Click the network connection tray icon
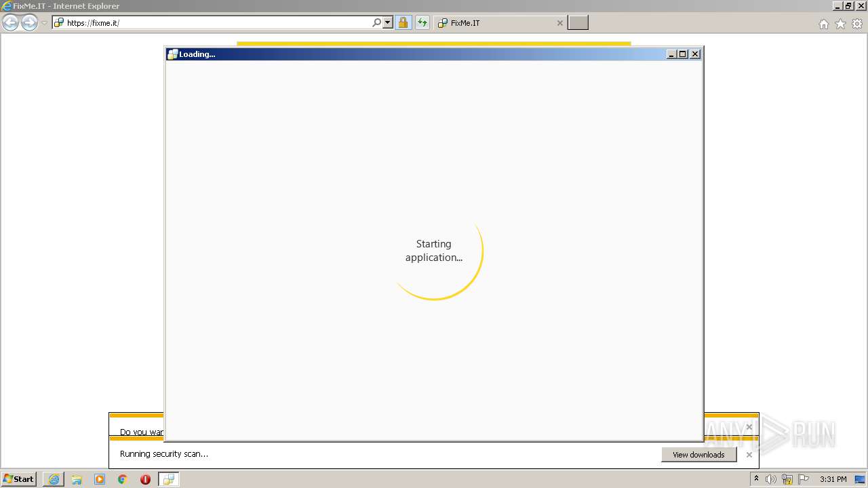Viewport: 868px width, 488px height. [787, 479]
